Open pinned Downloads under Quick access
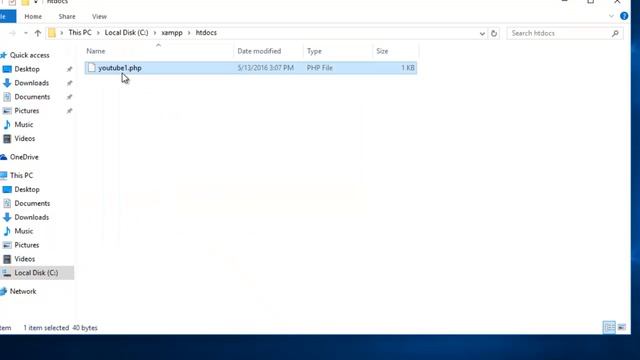The height and width of the screenshot is (360, 640). (31, 83)
